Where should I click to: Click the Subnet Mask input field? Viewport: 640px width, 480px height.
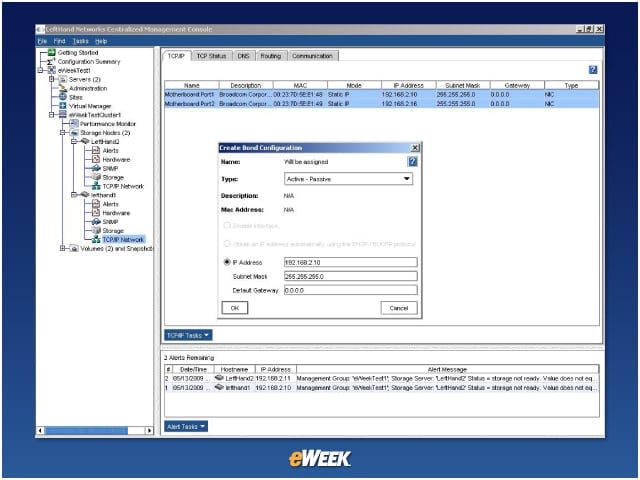pyautogui.click(x=351, y=276)
